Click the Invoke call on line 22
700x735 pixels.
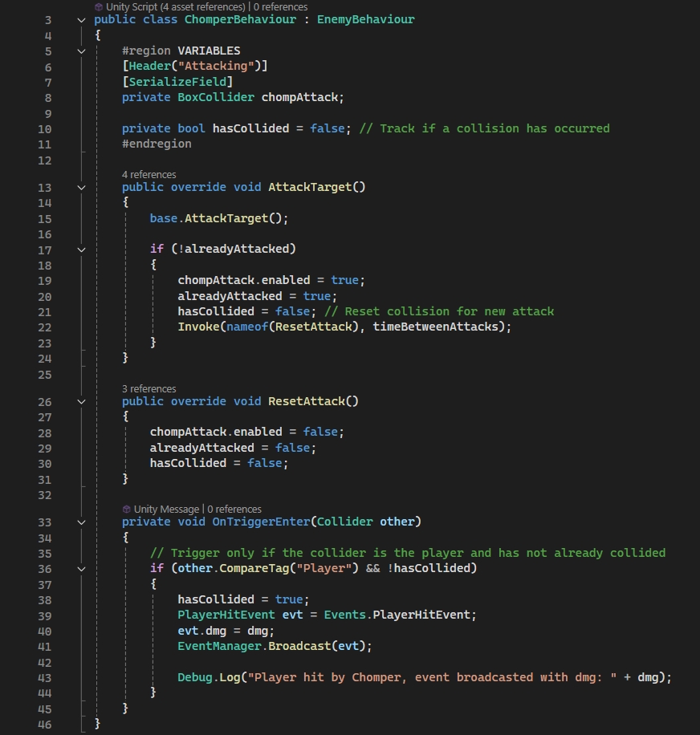tap(344, 327)
